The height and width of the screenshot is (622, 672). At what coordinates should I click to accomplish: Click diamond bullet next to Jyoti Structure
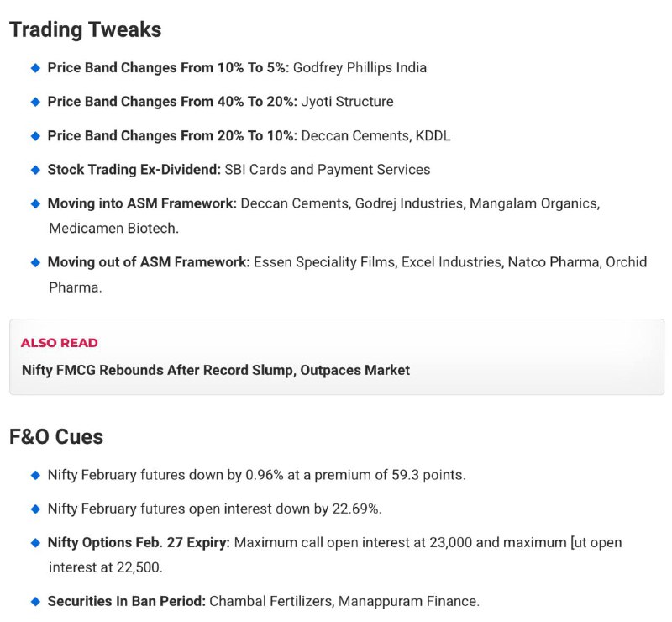click(36, 102)
